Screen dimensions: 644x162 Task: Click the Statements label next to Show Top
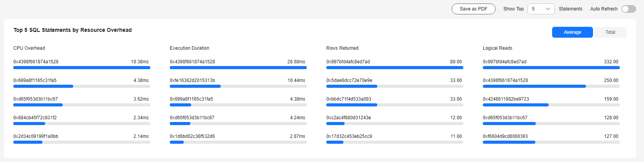tap(570, 9)
